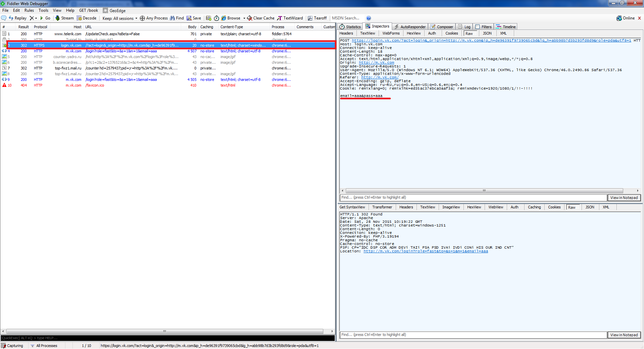Screen dimensions: 644x349
Task: Open the Referer http://m.vk.com/ link
Action: [x=380, y=77]
